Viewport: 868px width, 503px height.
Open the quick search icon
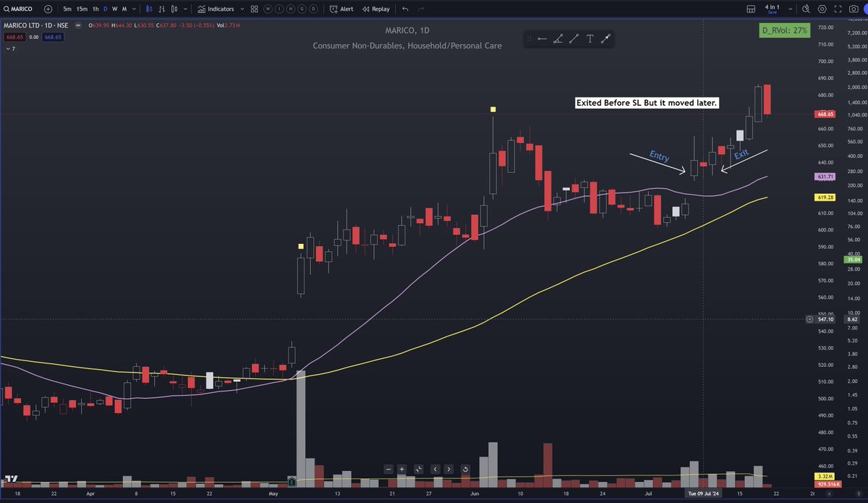805,9
